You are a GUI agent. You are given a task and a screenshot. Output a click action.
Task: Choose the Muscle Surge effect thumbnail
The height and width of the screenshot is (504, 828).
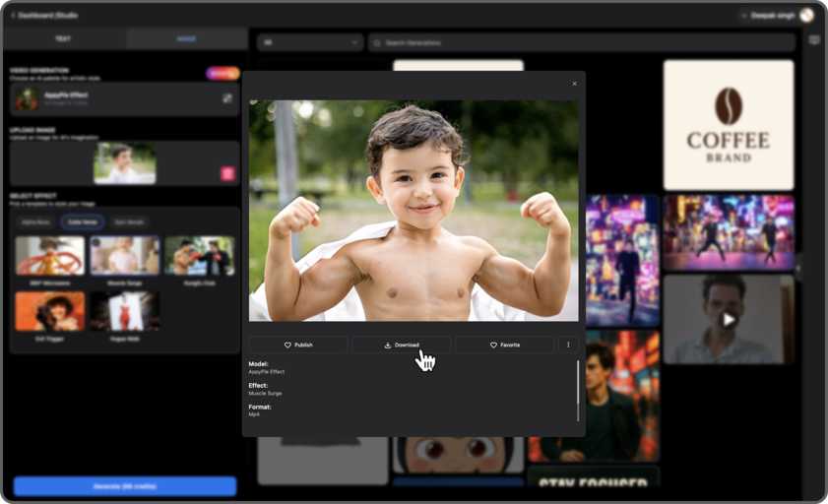[125, 256]
